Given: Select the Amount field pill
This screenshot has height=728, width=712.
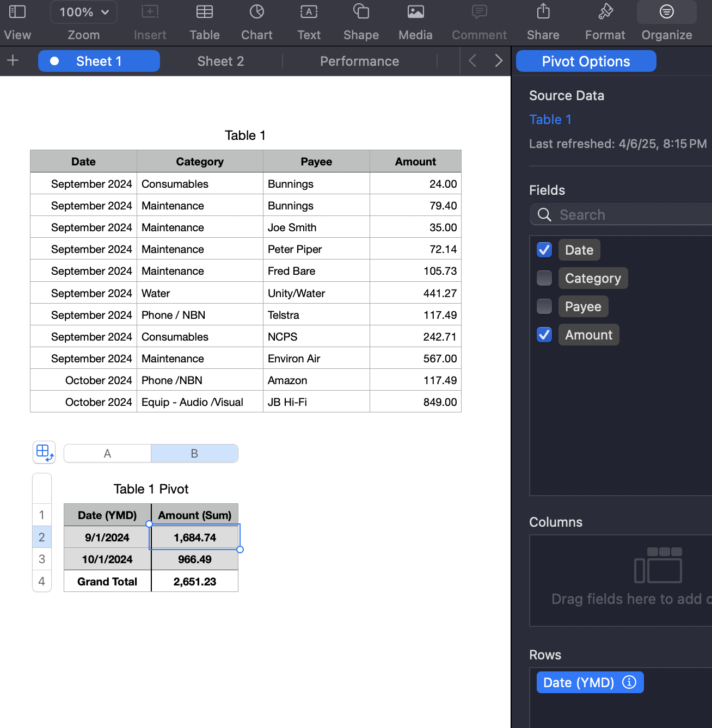Looking at the screenshot, I should (x=588, y=335).
